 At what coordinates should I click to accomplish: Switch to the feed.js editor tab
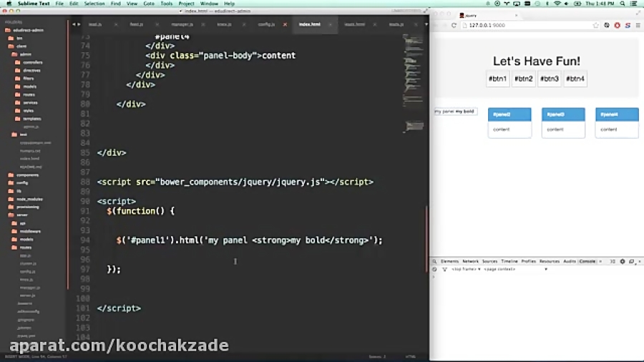click(137, 24)
